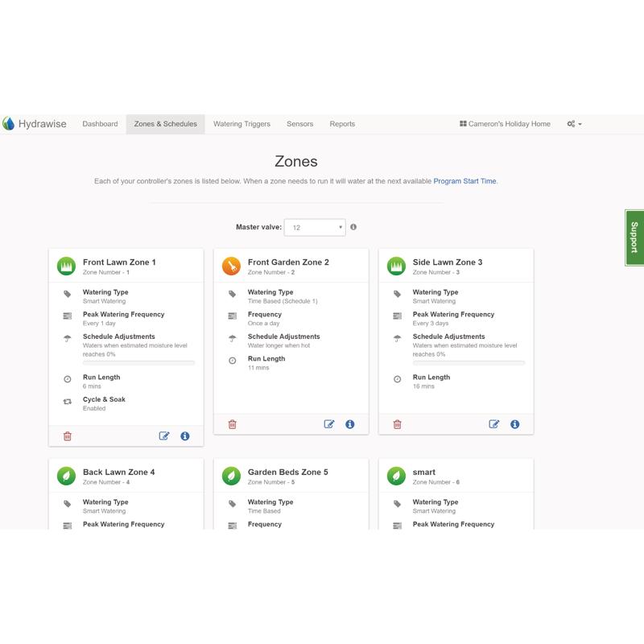Open info for Side Lawn Zone 3
Viewport: 644px width, 644px height.
[515, 424]
